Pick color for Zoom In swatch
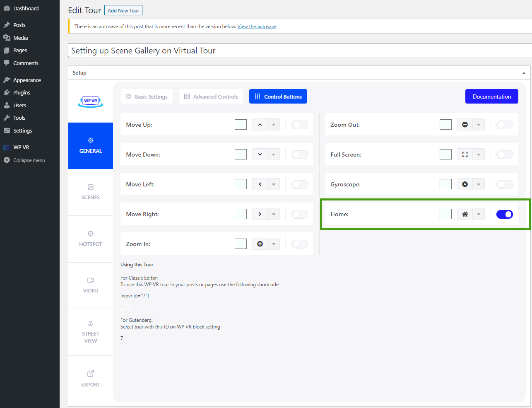Screen dimensions: 532x408 click(x=241, y=244)
